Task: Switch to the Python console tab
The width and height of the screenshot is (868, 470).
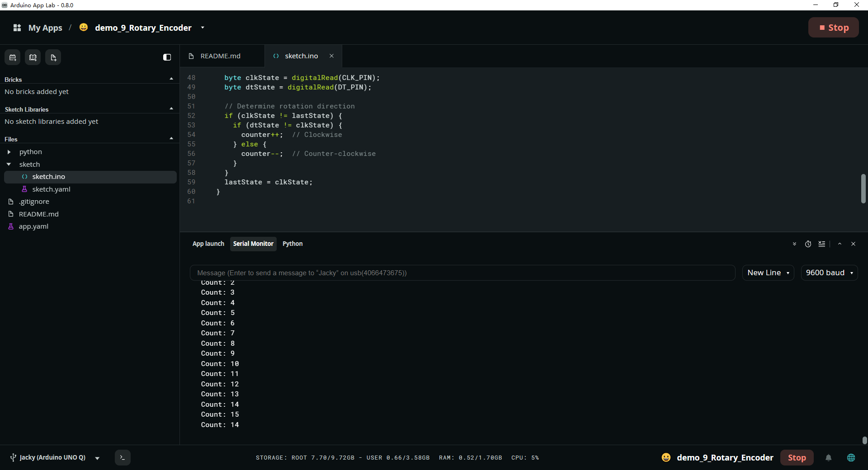Action: click(292, 244)
